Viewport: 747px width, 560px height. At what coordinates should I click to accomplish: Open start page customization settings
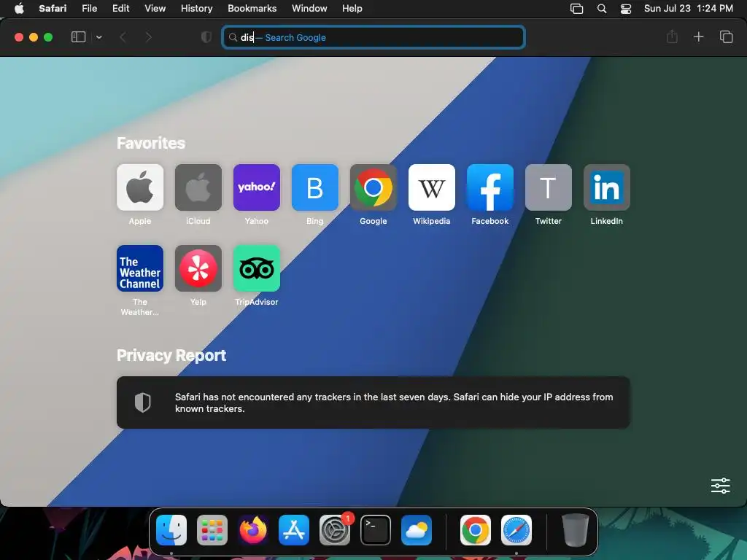pos(720,486)
